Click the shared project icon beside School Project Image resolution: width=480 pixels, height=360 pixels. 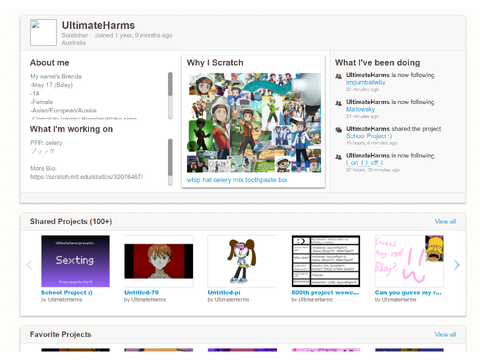(x=338, y=130)
